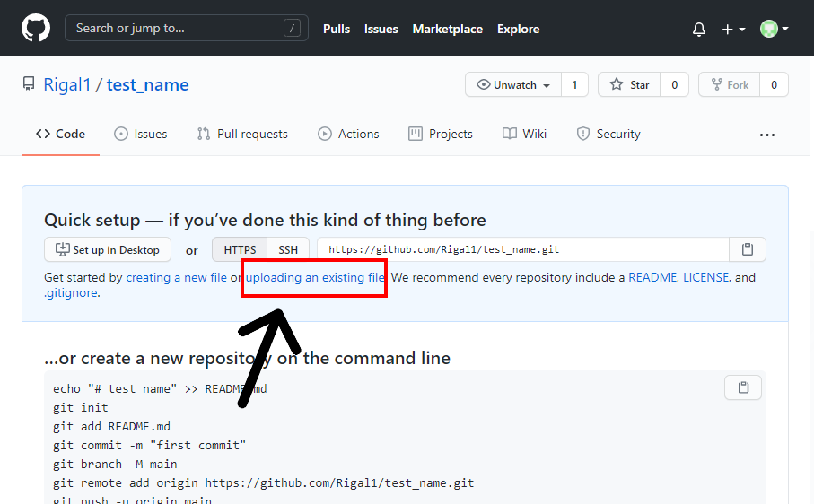The image size is (814, 504).
Task: Open the Explore page
Action: (518, 29)
